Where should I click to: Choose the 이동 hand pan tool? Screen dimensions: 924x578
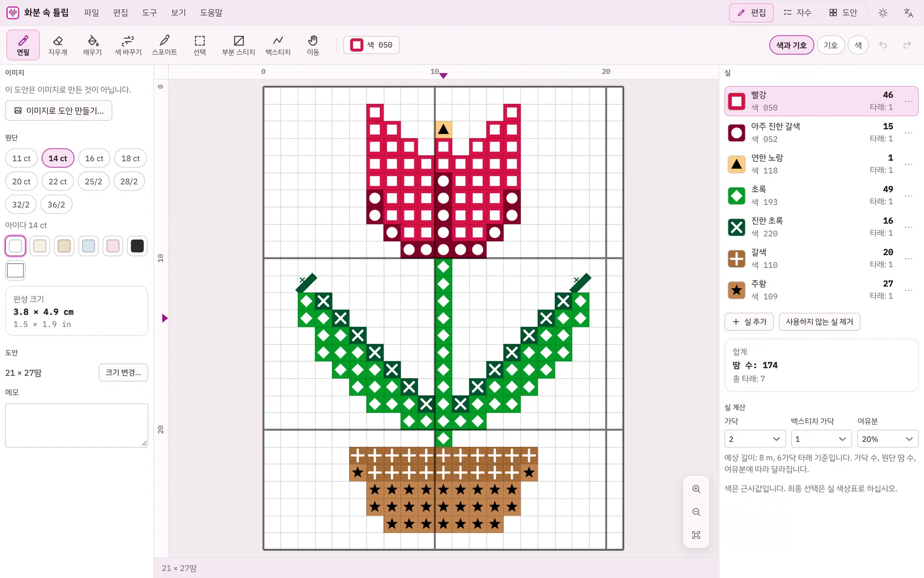pos(313,45)
